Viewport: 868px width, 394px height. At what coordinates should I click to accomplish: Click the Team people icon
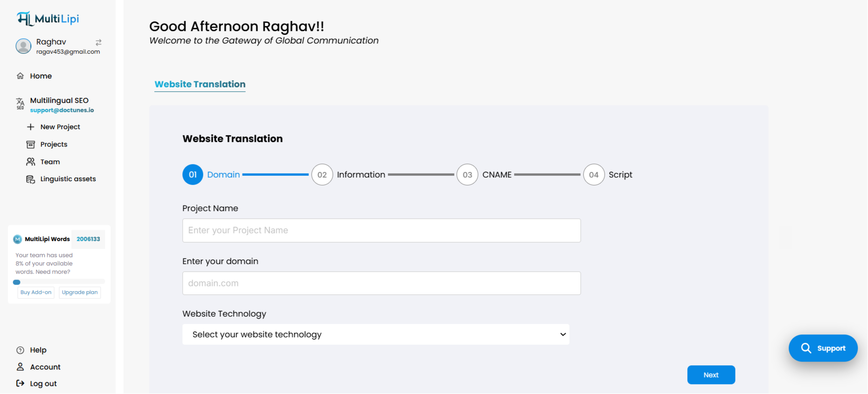(31, 162)
